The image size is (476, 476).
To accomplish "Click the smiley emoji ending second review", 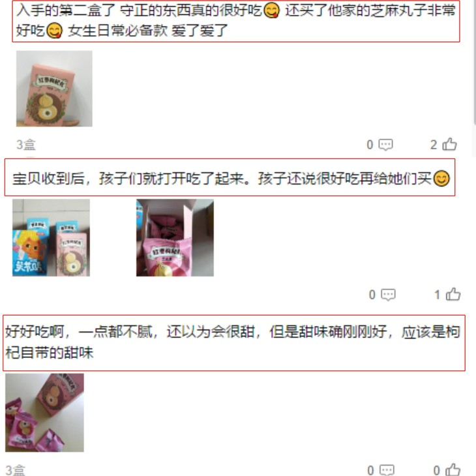I will tap(441, 179).
